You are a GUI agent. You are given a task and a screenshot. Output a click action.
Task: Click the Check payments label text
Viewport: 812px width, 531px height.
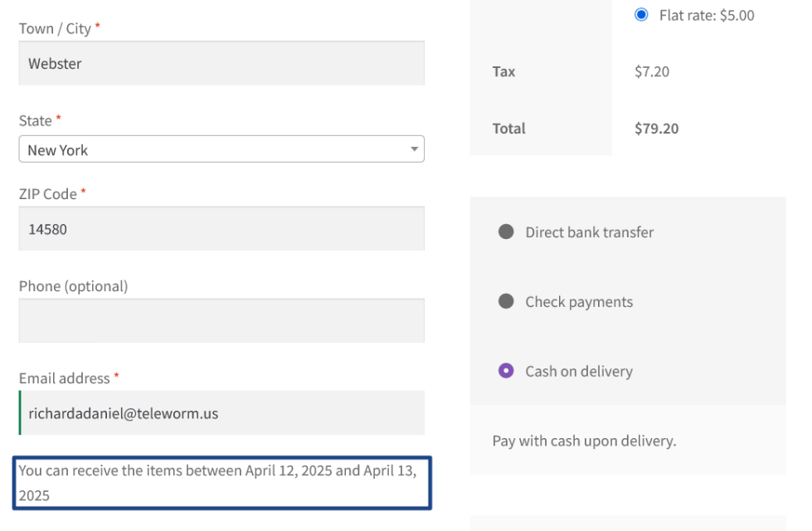click(579, 302)
